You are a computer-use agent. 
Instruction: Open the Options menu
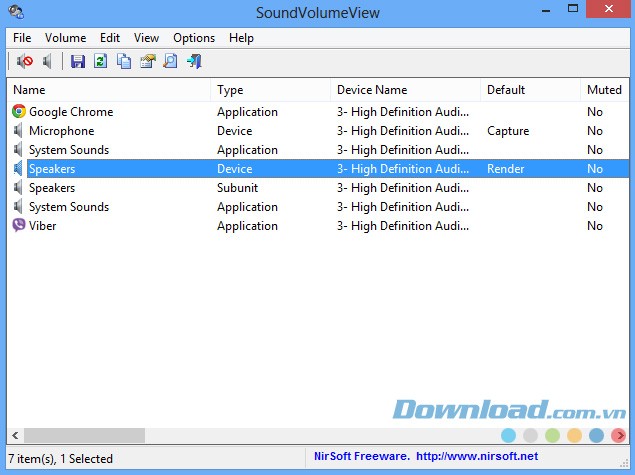point(194,38)
